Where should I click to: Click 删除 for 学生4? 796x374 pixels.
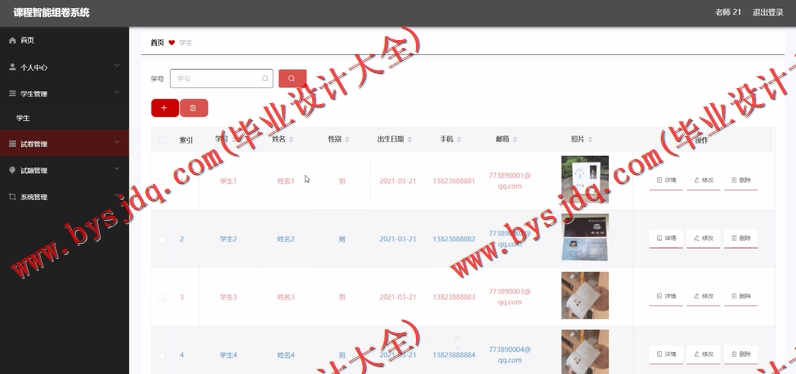point(741,354)
